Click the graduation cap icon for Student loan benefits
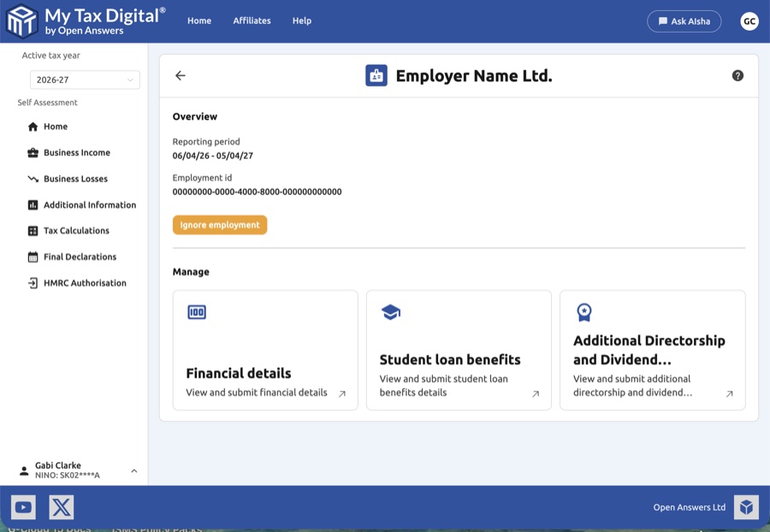 click(x=389, y=312)
